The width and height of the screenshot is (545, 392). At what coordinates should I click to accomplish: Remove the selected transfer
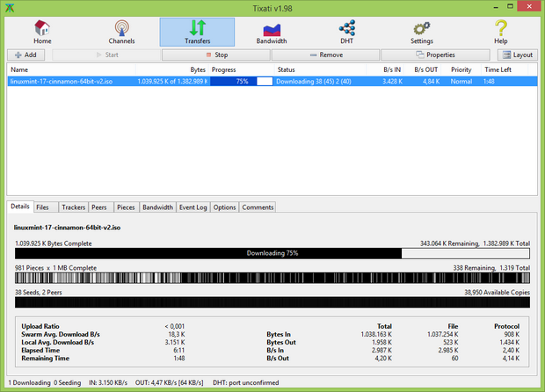click(326, 54)
